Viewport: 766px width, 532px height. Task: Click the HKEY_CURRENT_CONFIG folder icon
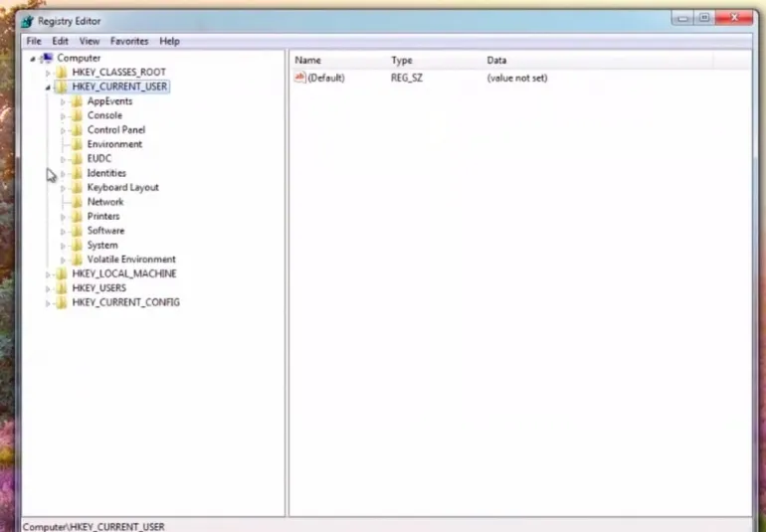click(x=62, y=303)
